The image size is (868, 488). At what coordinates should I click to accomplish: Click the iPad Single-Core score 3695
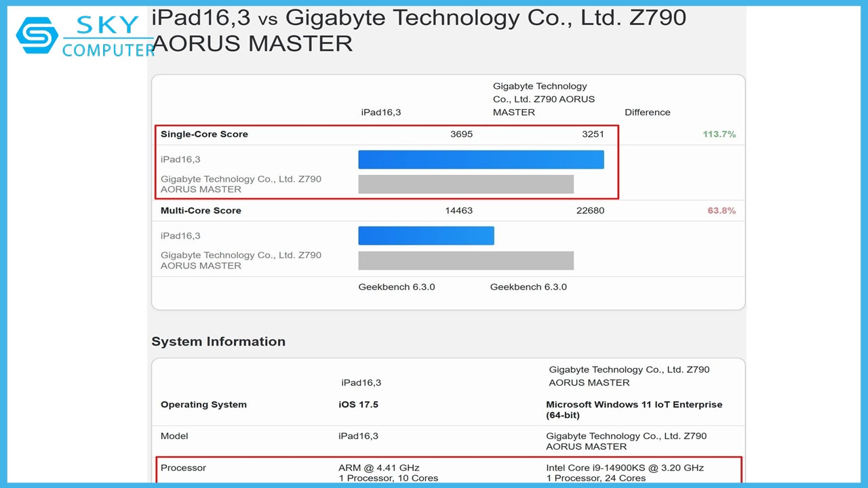(461, 134)
